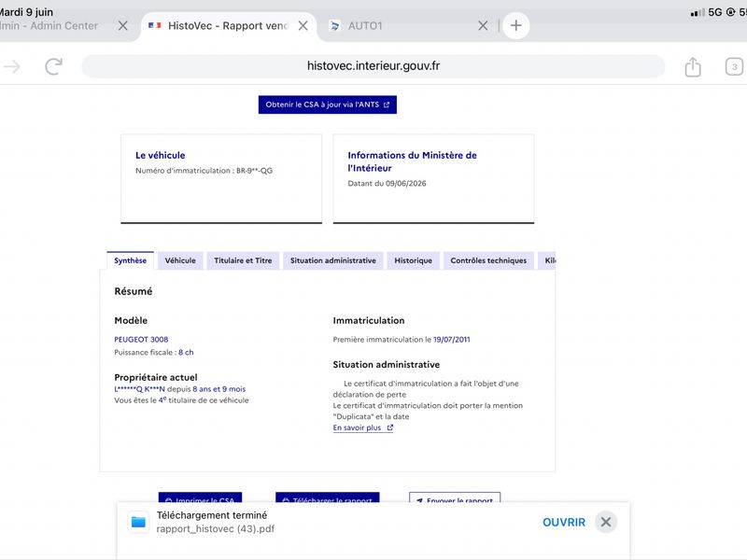Image resolution: width=747 pixels, height=560 pixels.
Task: Click the Résumé section heading
Action: tap(134, 291)
